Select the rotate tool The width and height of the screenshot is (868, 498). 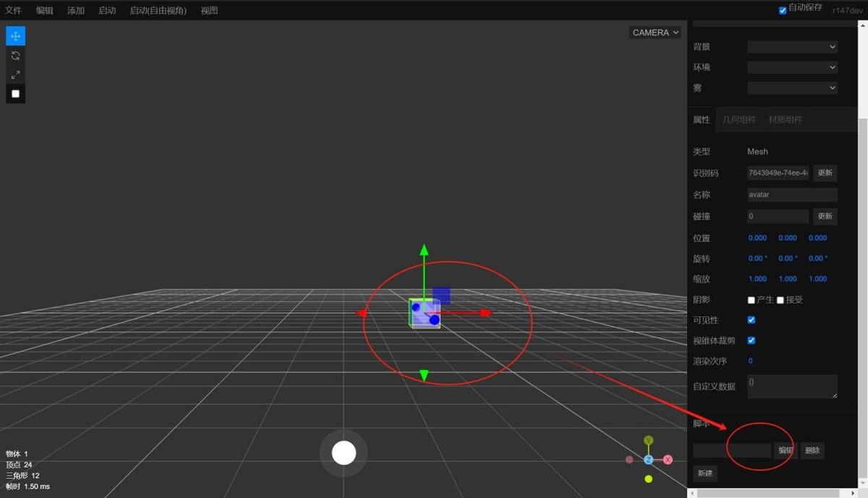(15, 56)
